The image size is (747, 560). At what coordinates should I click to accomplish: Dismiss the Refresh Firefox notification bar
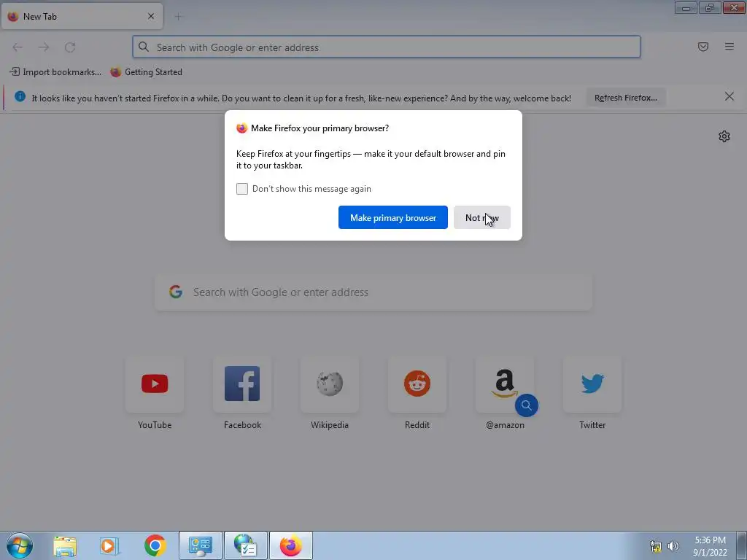click(729, 97)
